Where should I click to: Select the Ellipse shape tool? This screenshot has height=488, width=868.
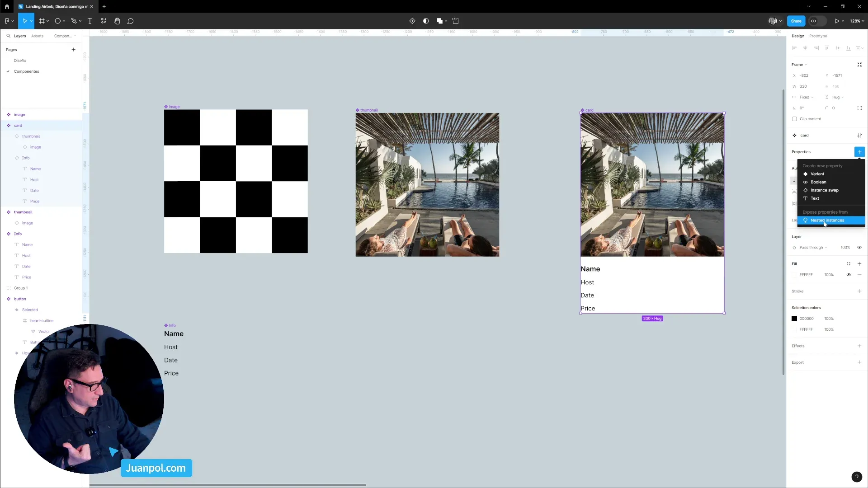point(57,21)
